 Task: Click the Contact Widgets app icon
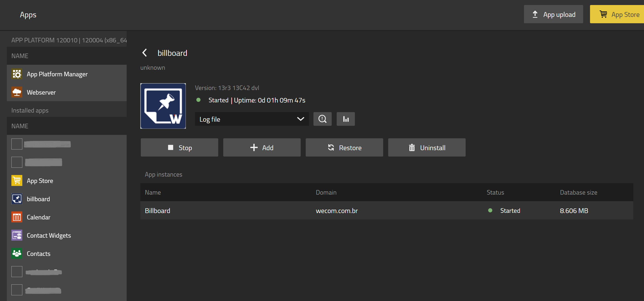(x=17, y=235)
